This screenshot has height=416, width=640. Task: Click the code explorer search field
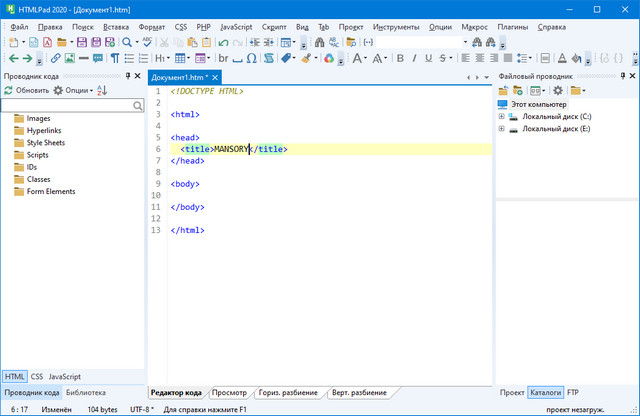66,104
